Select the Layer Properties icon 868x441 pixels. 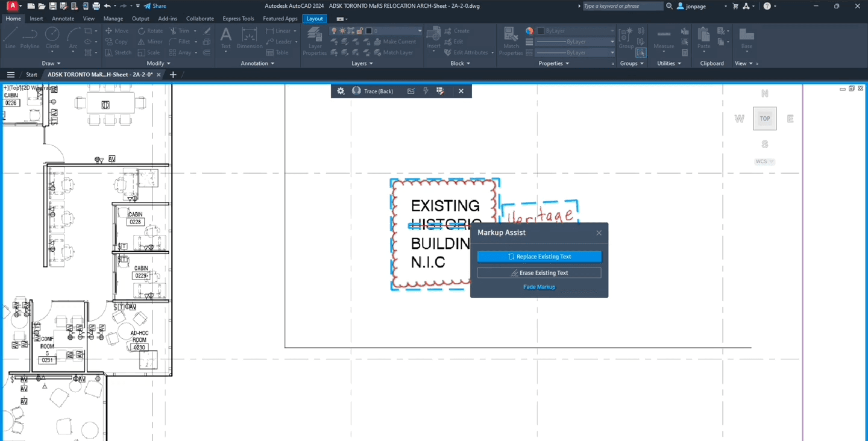(315, 42)
